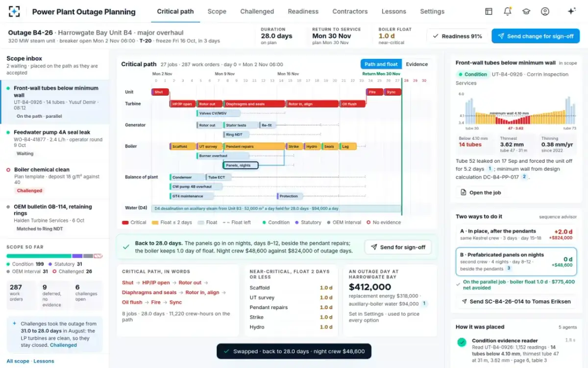Click the Condition evidence reader green check icon
This screenshot has width=588, height=368.
pyautogui.click(x=462, y=342)
